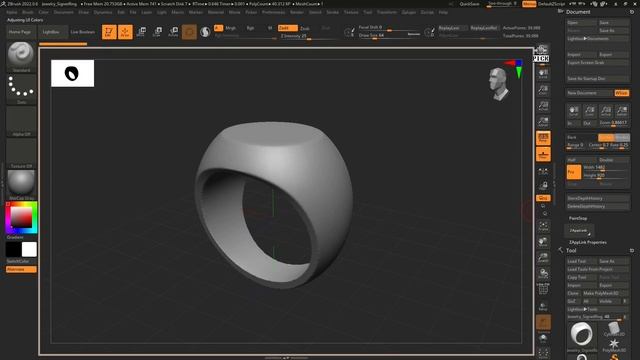640x360 pixels.
Task: Click the Cylinder3D tool icon
Action: pyautogui.click(x=613, y=329)
